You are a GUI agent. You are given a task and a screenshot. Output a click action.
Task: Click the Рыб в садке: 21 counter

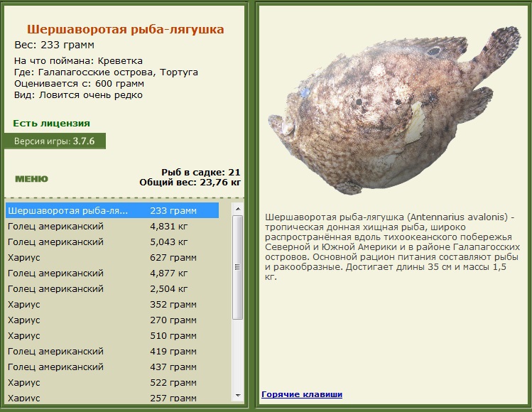point(200,173)
